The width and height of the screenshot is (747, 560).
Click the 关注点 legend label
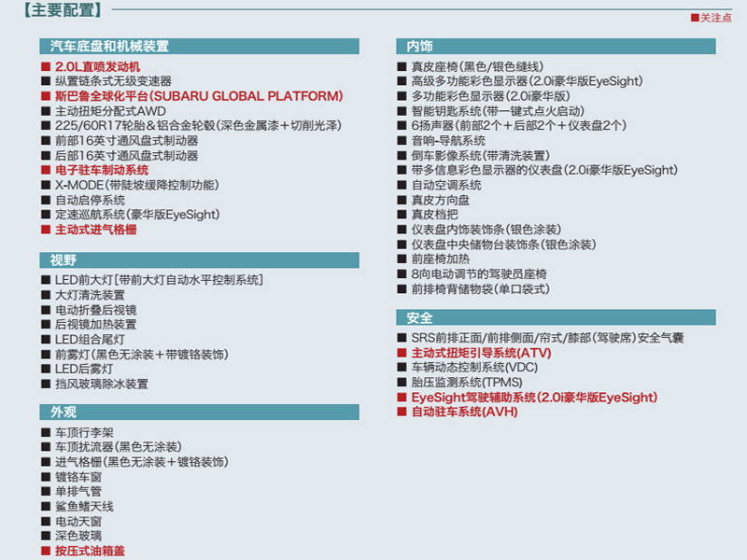711,18
